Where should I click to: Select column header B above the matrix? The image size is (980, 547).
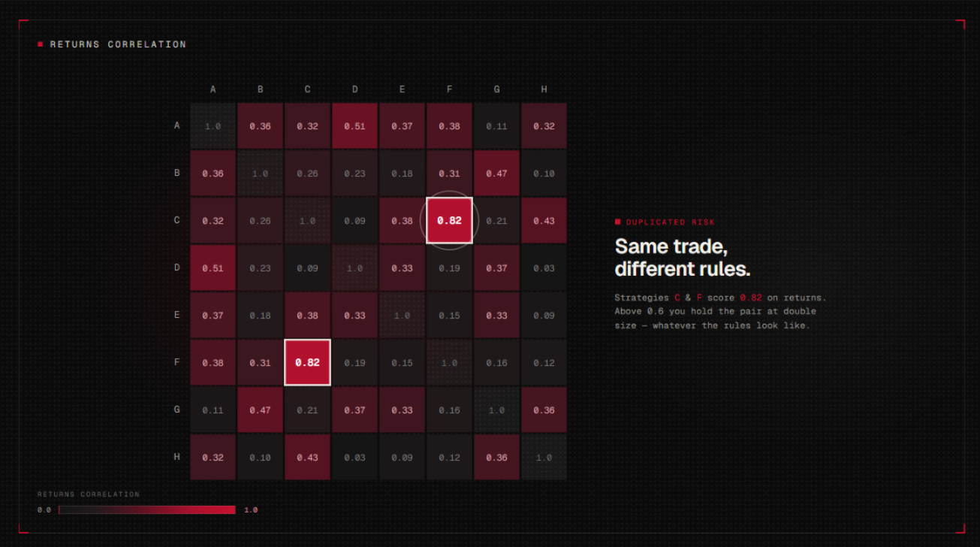click(260, 89)
